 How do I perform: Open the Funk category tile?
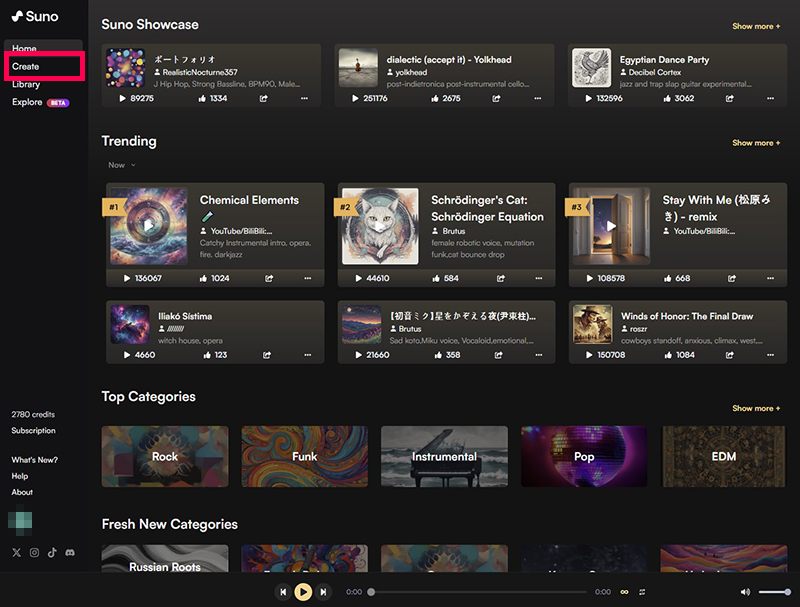click(305, 457)
